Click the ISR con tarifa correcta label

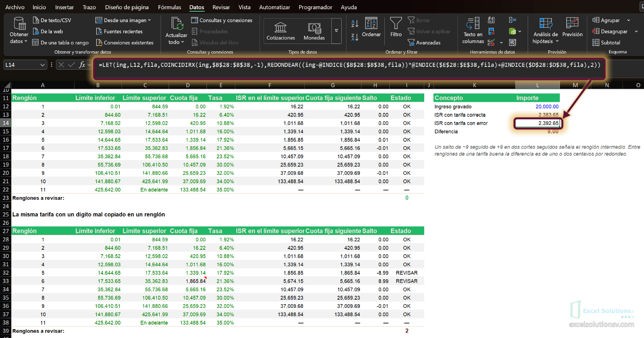tap(460, 115)
